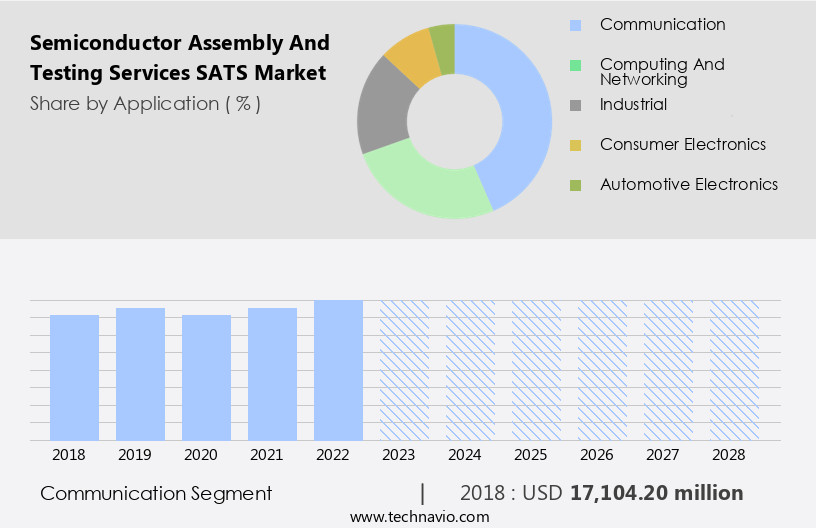Select the Automotive Electronics legend label
Screen dimensions: 816x528
[x=688, y=185]
